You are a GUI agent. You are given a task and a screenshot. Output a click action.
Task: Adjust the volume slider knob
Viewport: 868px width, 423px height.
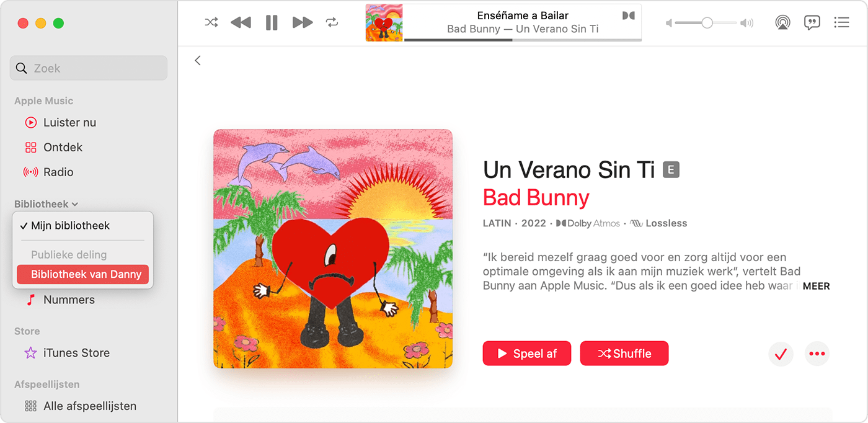(x=707, y=23)
